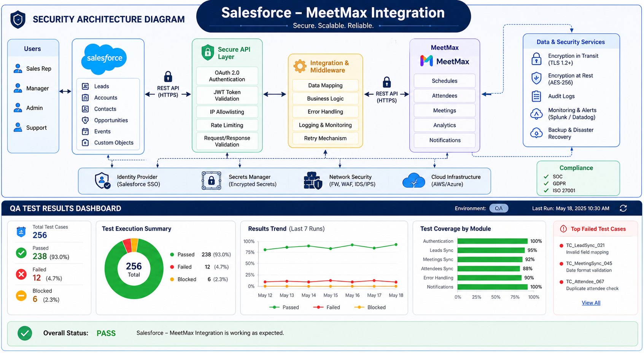This screenshot has width=644, height=353.
Task: Click the padlock above MeetMax REST API
Action: (386, 82)
